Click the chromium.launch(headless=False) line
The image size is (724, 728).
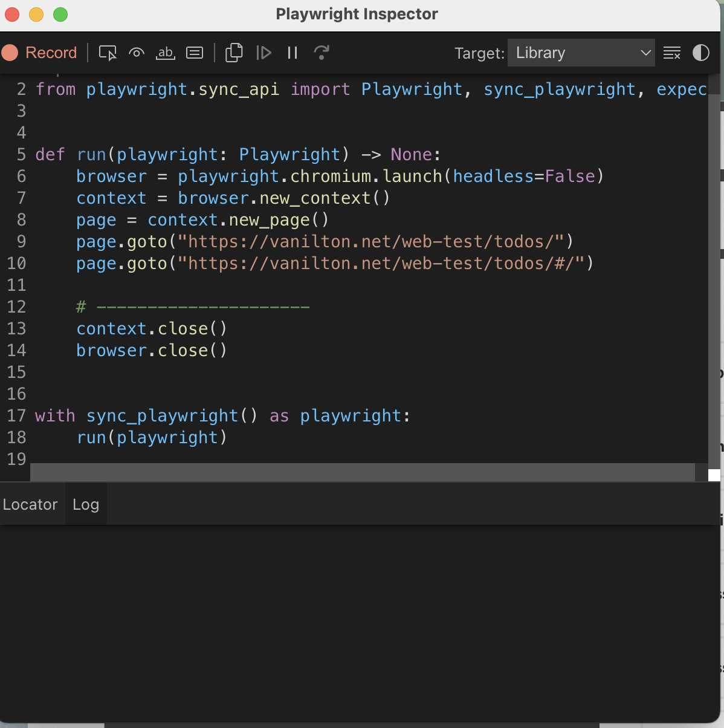[340, 176]
